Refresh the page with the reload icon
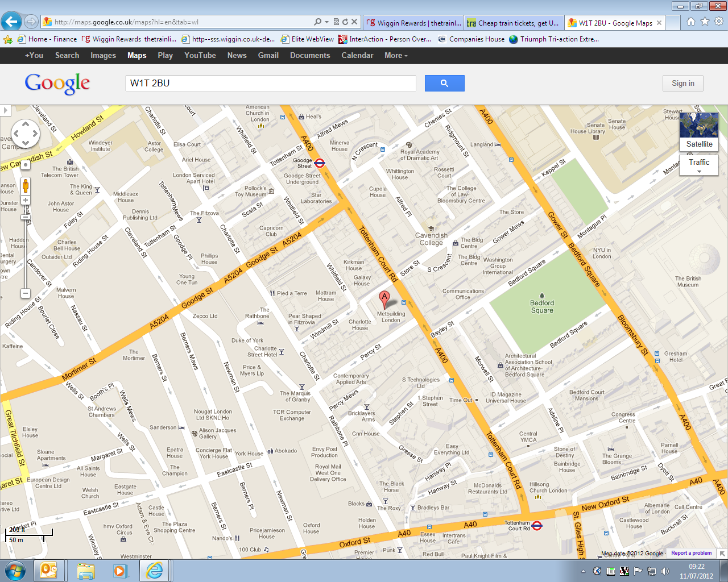This screenshot has width=728, height=582. click(345, 22)
